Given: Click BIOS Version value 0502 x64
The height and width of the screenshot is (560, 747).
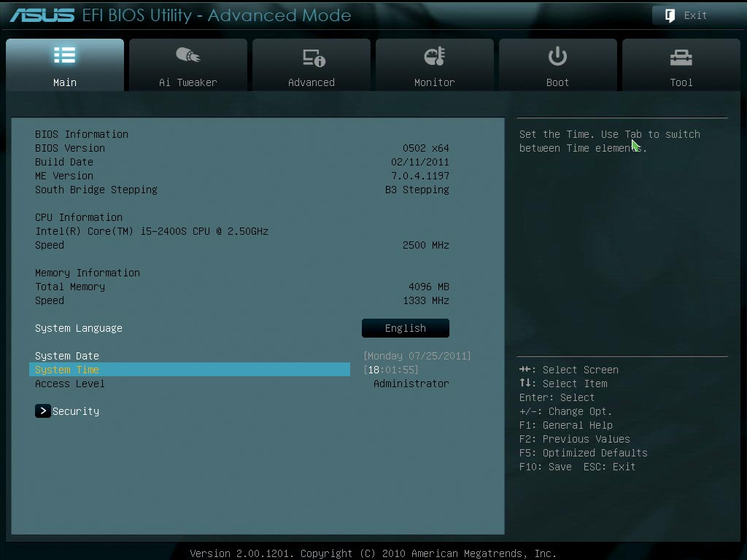Looking at the screenshot, I should [x=425, y=148].
